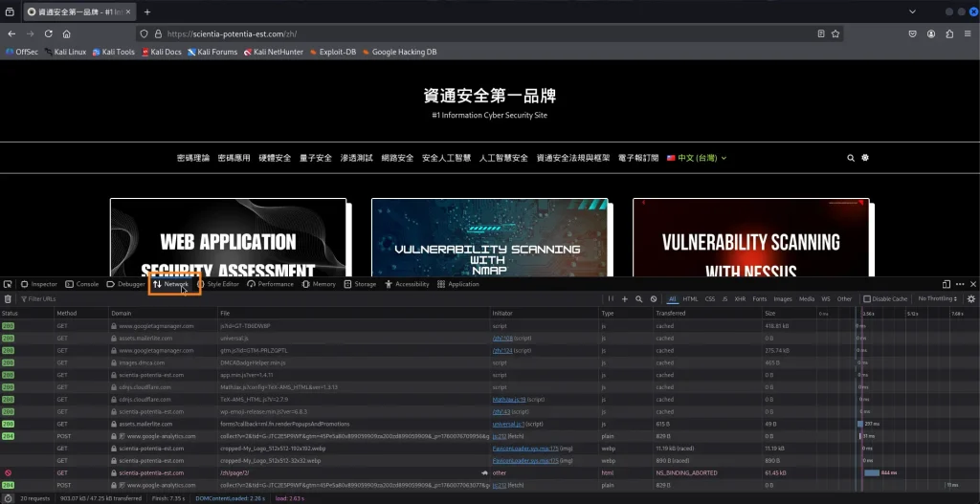Pause network recording in the toolbar
This screenshot has width=980, height=504.
(612, 299)
